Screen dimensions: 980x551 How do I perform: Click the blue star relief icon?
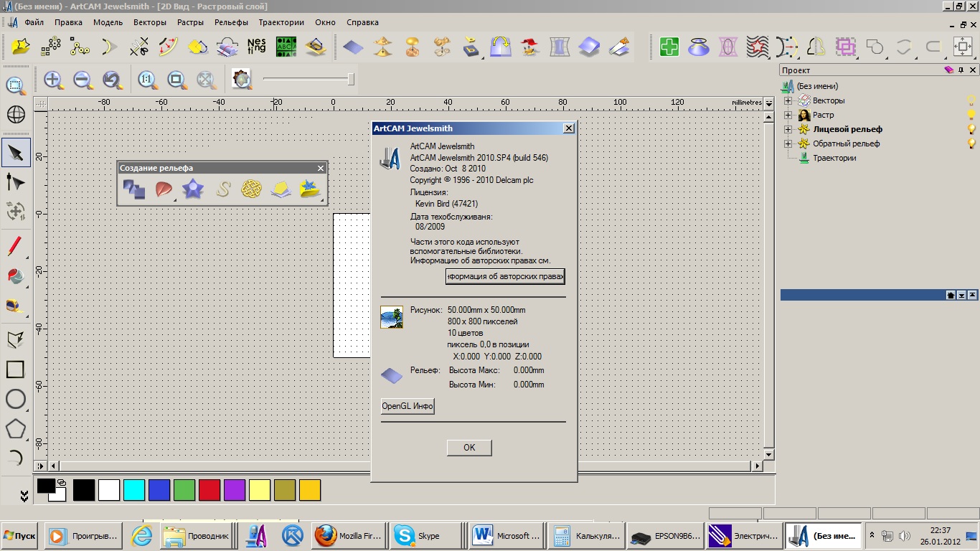193,189
